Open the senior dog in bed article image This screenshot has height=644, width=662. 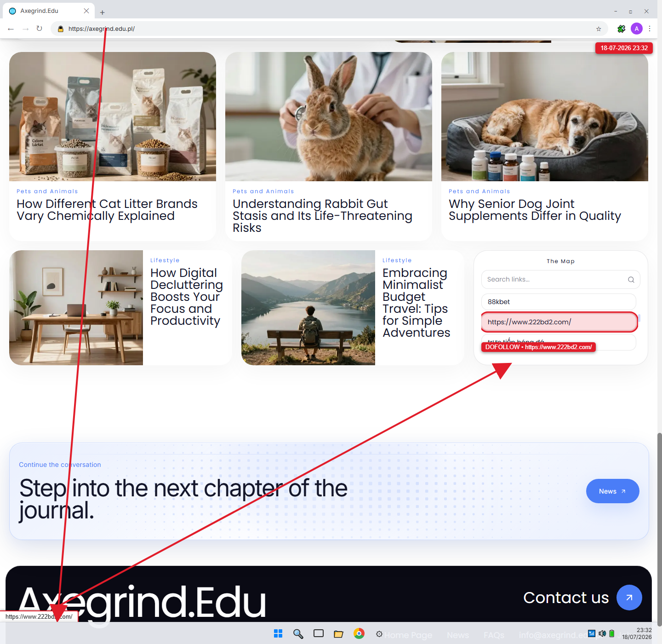545,116
